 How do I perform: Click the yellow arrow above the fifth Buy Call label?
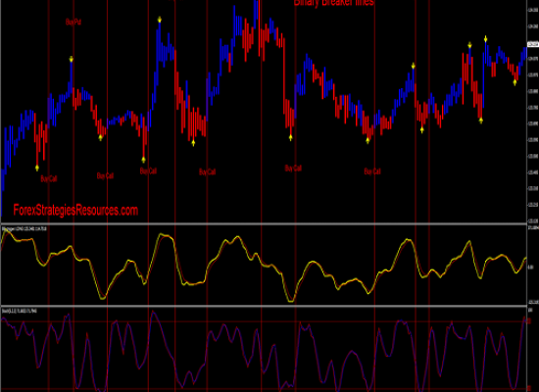[291, 138]
